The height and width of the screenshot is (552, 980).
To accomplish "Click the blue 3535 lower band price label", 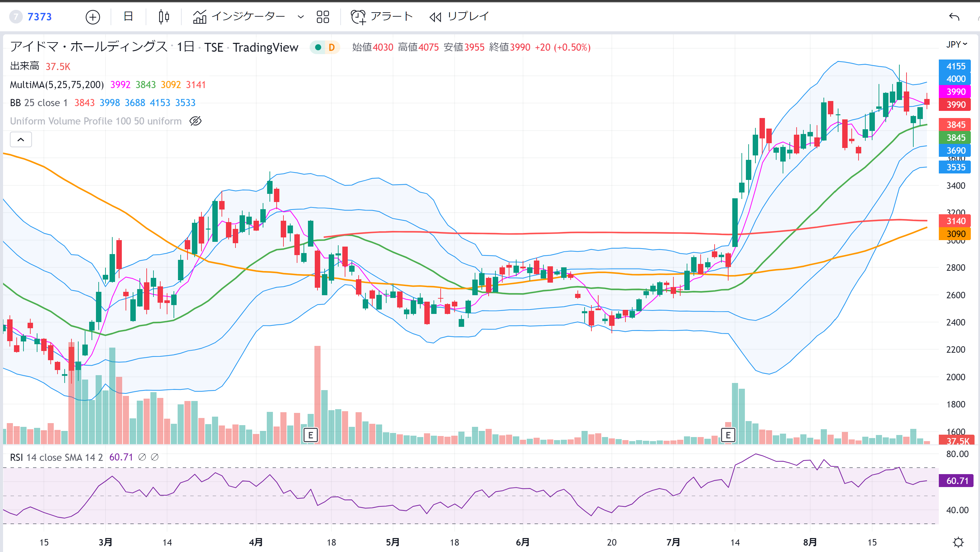I will [x=955, y=167].
